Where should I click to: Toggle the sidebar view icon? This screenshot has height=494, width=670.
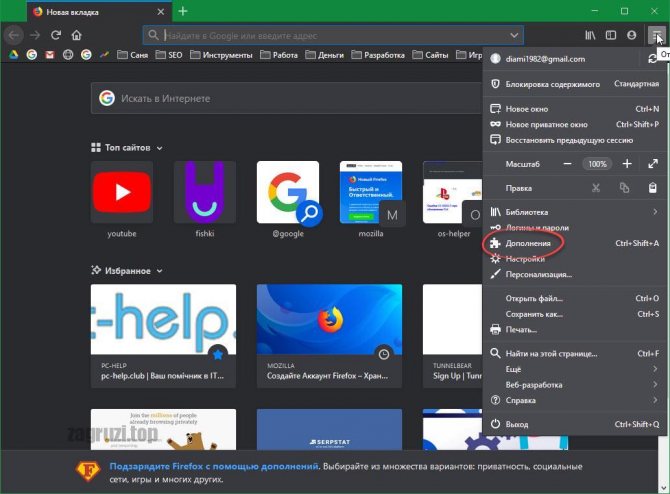[611, 35]
